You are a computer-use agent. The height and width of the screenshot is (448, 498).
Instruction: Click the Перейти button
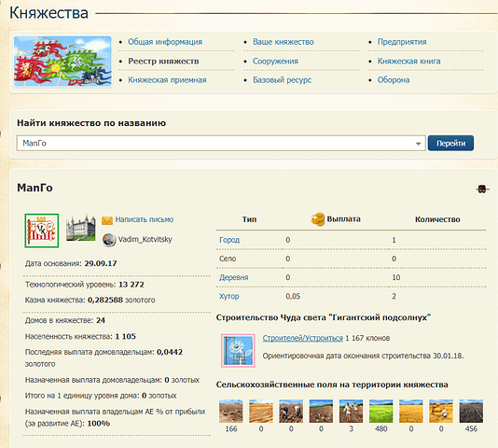(450, 143)
